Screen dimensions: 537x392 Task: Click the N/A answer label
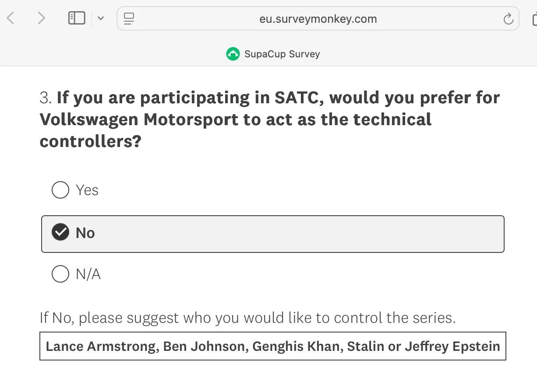pos(88,274)
